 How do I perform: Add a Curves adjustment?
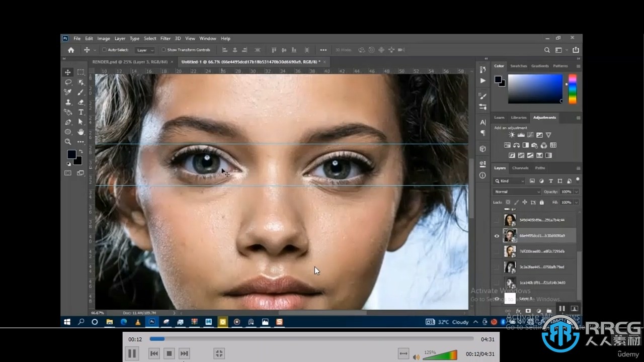[x=530, y=135]
